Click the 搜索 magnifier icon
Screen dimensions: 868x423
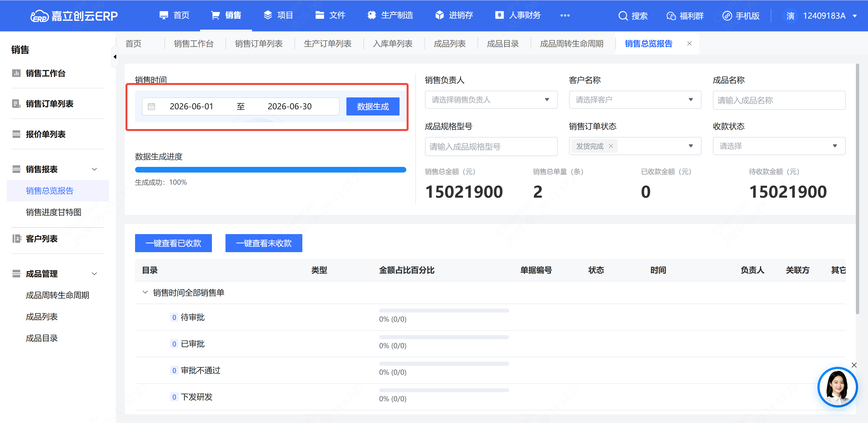click(623, 16)
